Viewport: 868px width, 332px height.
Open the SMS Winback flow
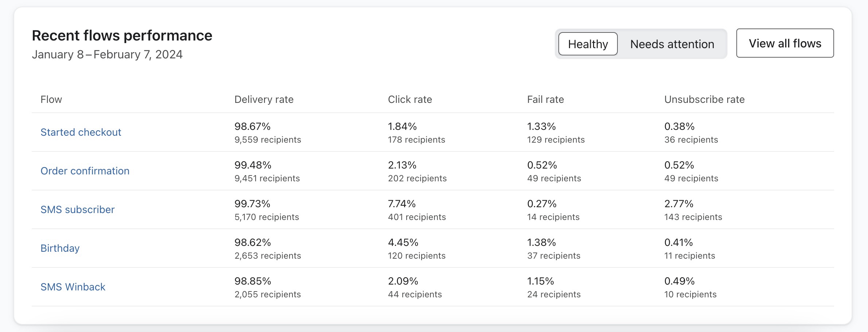point(73,287)
